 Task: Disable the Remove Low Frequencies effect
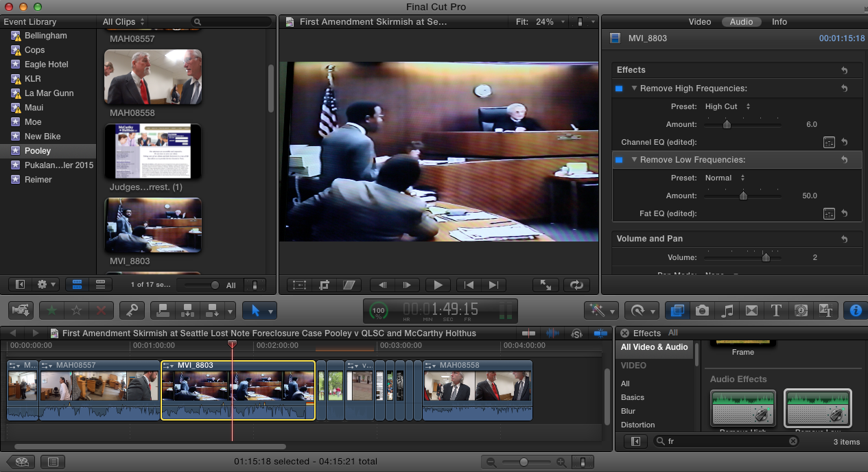pos(619,160)
